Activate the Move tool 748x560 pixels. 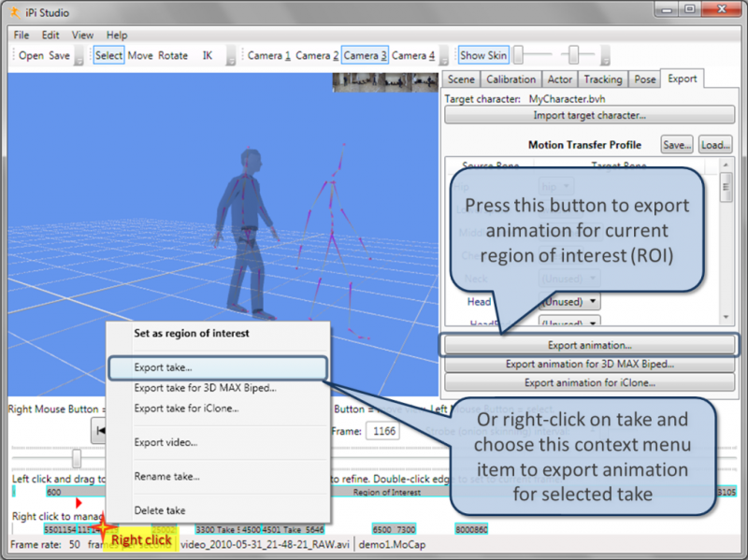point(140,56)
